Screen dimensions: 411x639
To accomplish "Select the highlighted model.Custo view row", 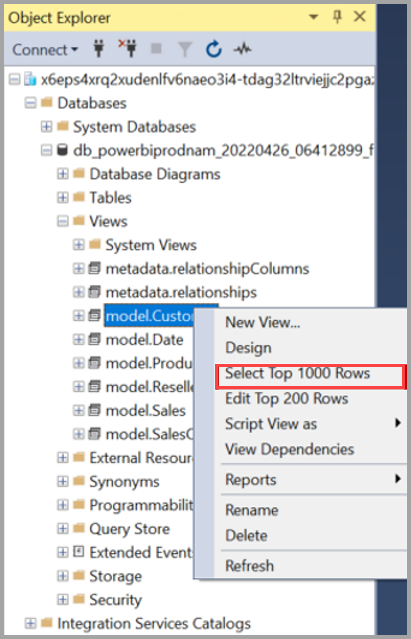I will 149,316.
